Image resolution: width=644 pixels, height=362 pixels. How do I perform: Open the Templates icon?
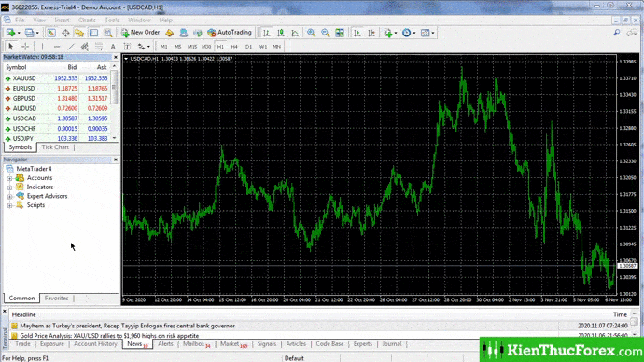[x=425, y=33]
